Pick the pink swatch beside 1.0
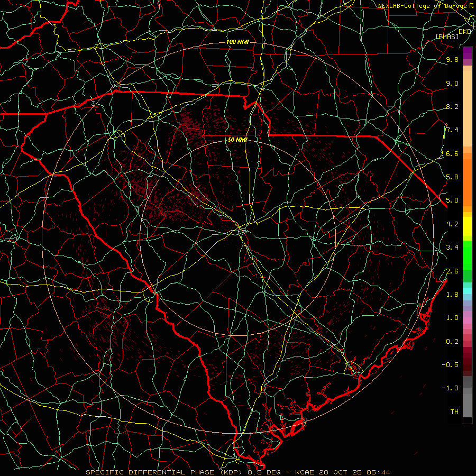This screenshot has width=476, height=476. coord(467,321)
